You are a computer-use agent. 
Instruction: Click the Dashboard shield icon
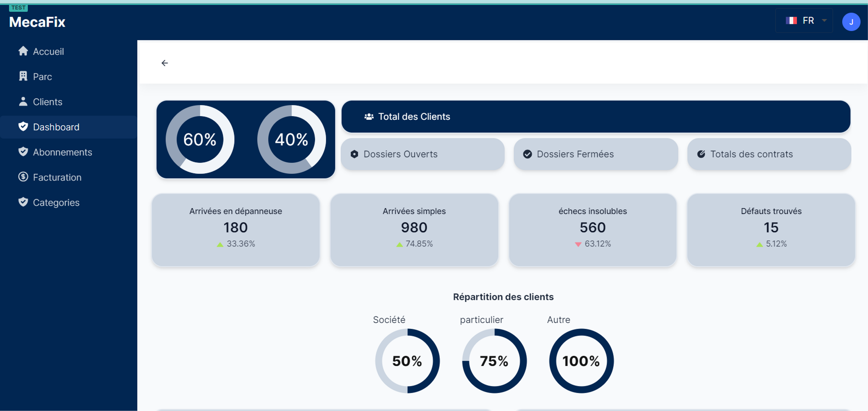pos(23,126)
